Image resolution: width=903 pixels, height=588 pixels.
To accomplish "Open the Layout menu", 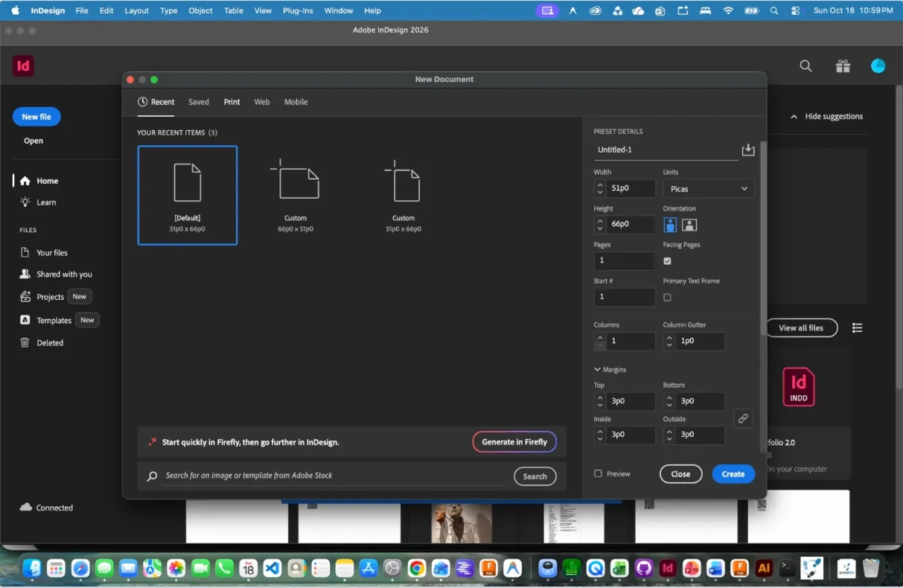I will 136,10.
